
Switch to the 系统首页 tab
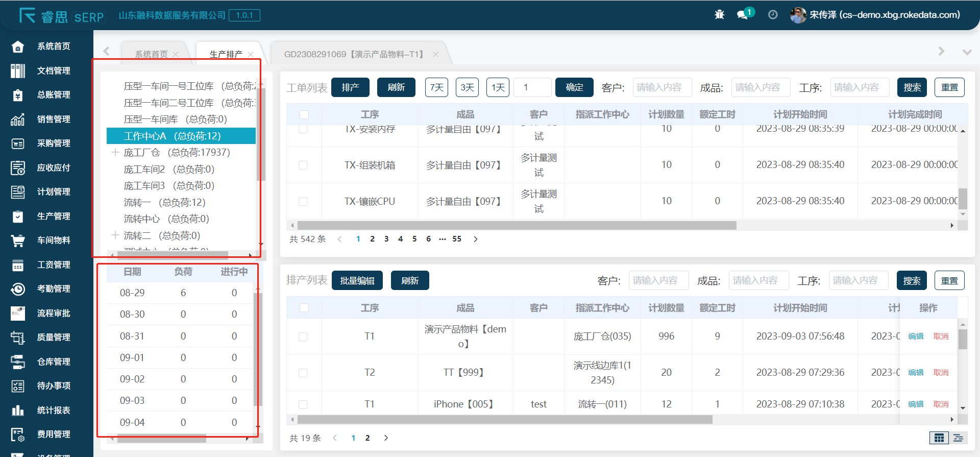pos(151,54)
